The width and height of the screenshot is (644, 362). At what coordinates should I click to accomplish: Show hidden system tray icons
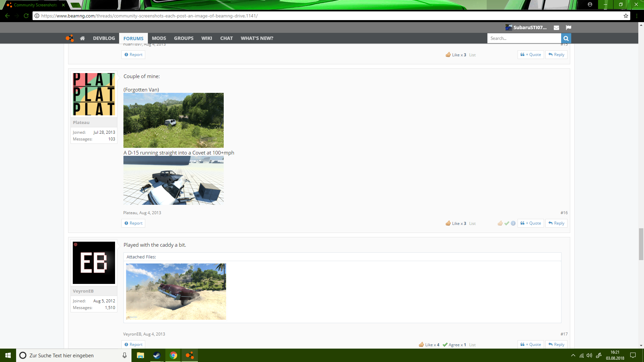pyautogui.click(x=573, y=355)
